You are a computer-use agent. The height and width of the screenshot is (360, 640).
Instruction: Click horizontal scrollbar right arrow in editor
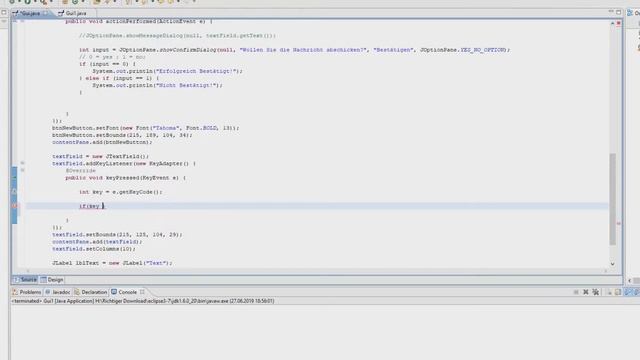pos(605,271)
